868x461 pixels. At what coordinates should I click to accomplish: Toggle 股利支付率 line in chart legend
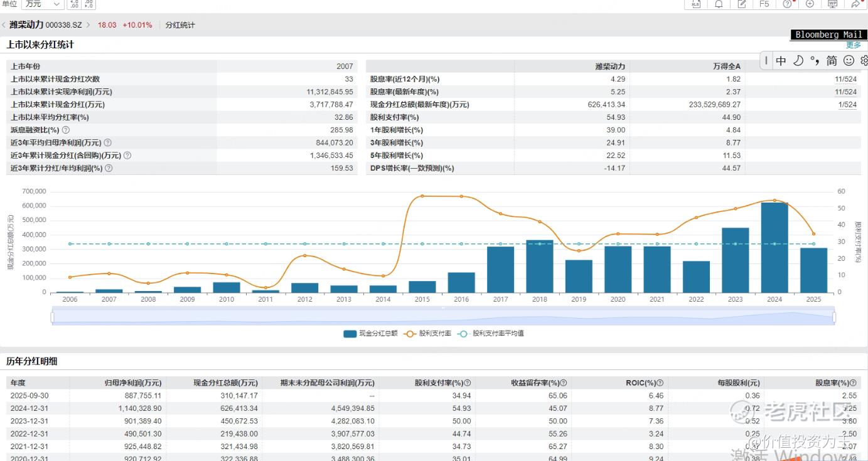pos(428,334)
